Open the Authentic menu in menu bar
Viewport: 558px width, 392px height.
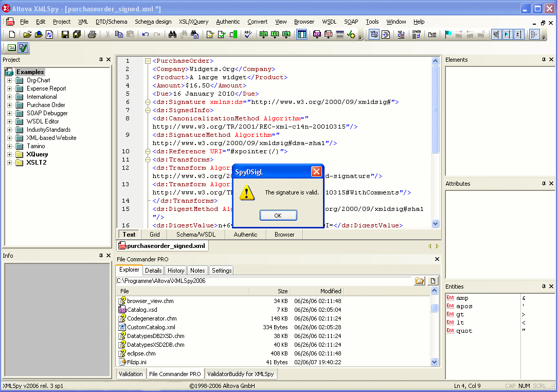click(228, 22)
